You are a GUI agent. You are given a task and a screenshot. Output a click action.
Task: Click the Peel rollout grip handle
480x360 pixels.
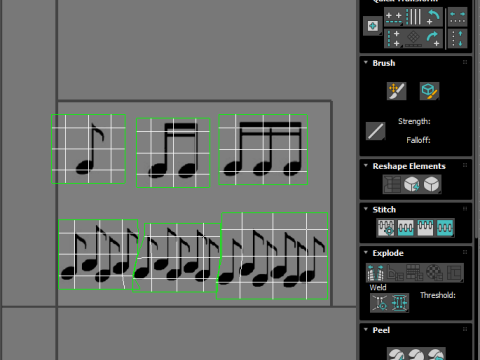(x=465, y=329)
